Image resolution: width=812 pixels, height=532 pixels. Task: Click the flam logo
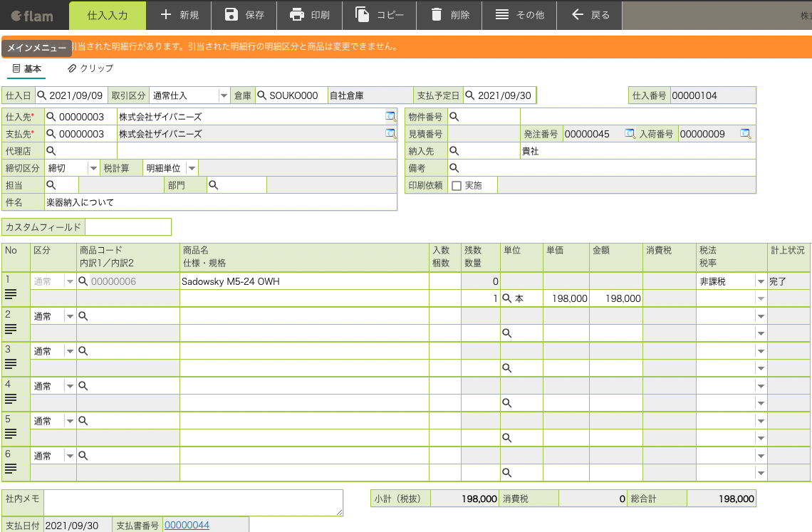(x=32, y=16)
